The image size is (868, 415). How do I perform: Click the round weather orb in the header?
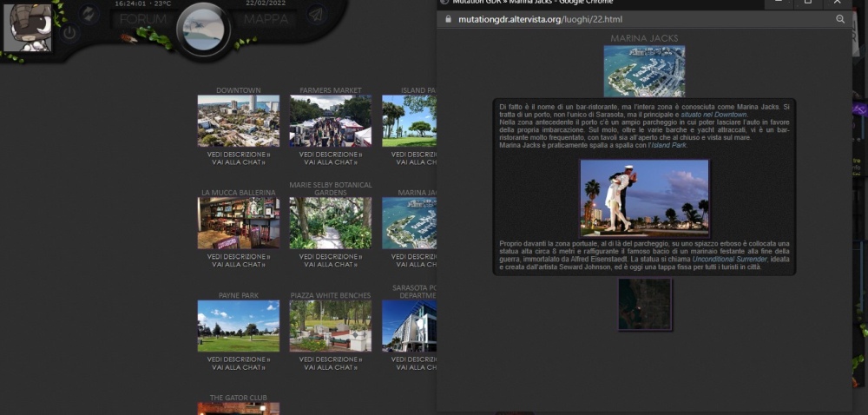(204, 31)
